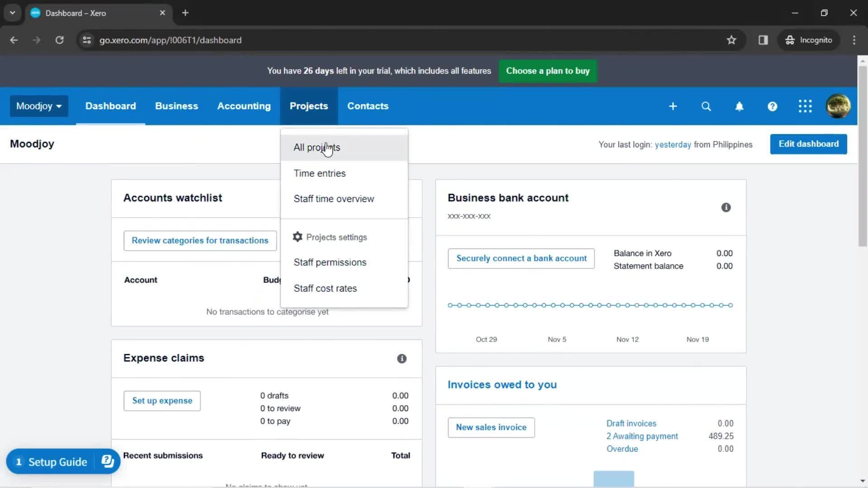Viewport: 868px width, 488px height.
Task: Open the Accounting menu
Action: [x=244, y=106]
